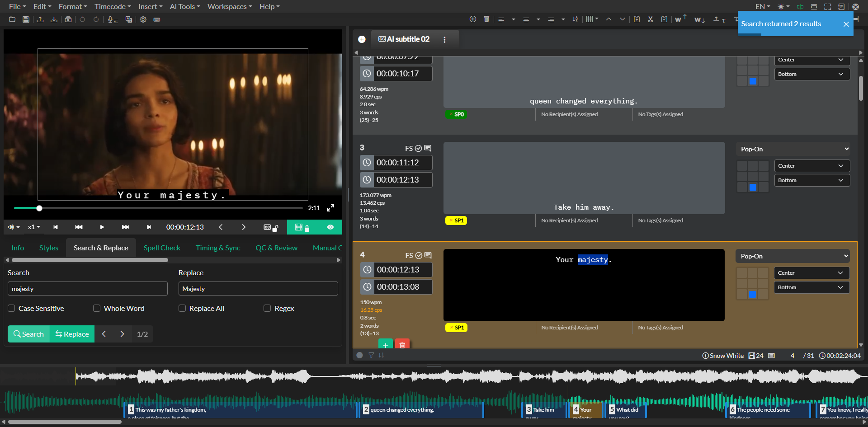Dismiss the Search returned 2 results notification

[x=846, y=24]
